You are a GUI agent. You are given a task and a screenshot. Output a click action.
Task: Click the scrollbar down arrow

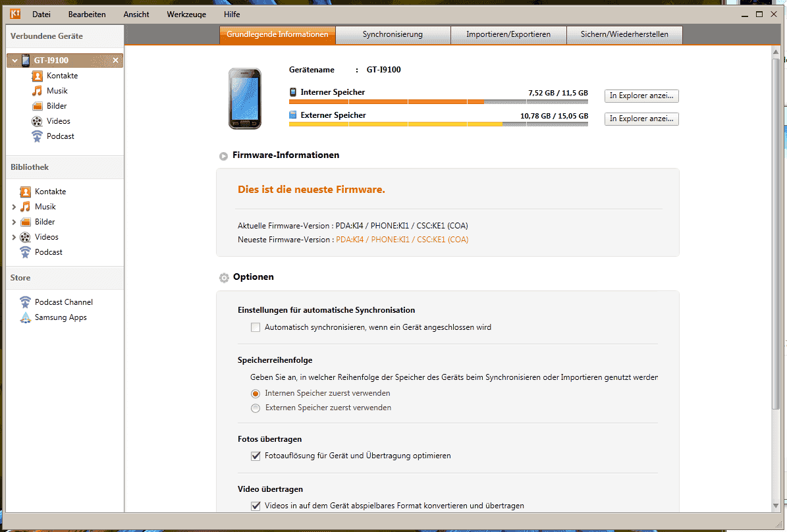tap(775, 506)
